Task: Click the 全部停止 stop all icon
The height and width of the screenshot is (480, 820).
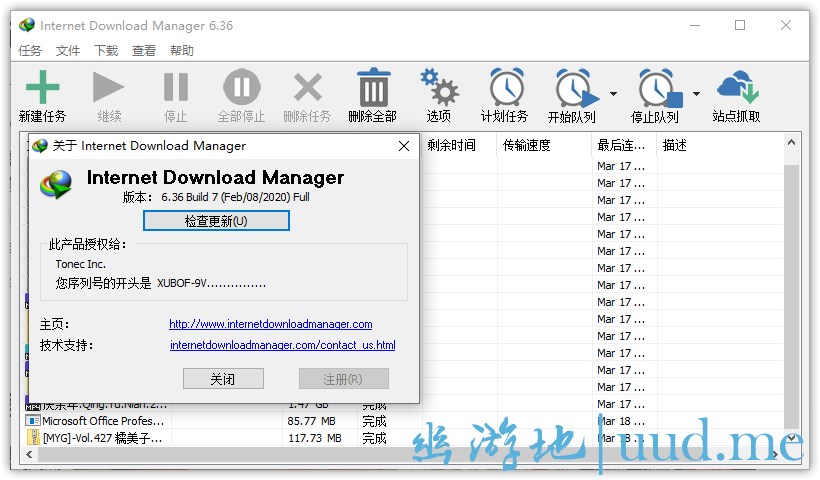Action: point(241,88)
